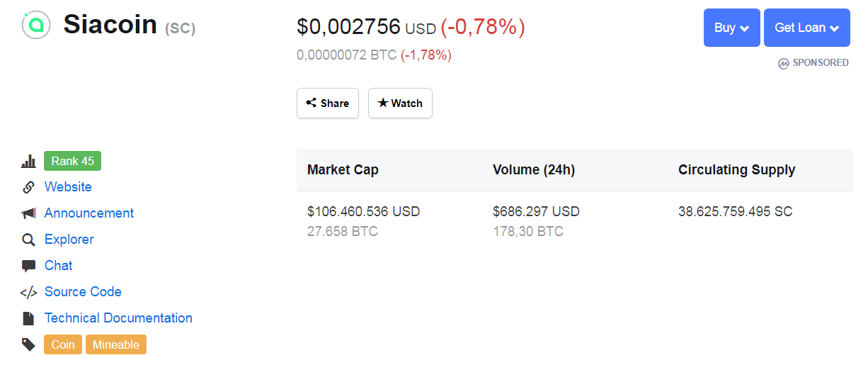This screenshot has height=365, width=868.
Task: Click the speech bubble chat icon
Action: coord(28,266)
